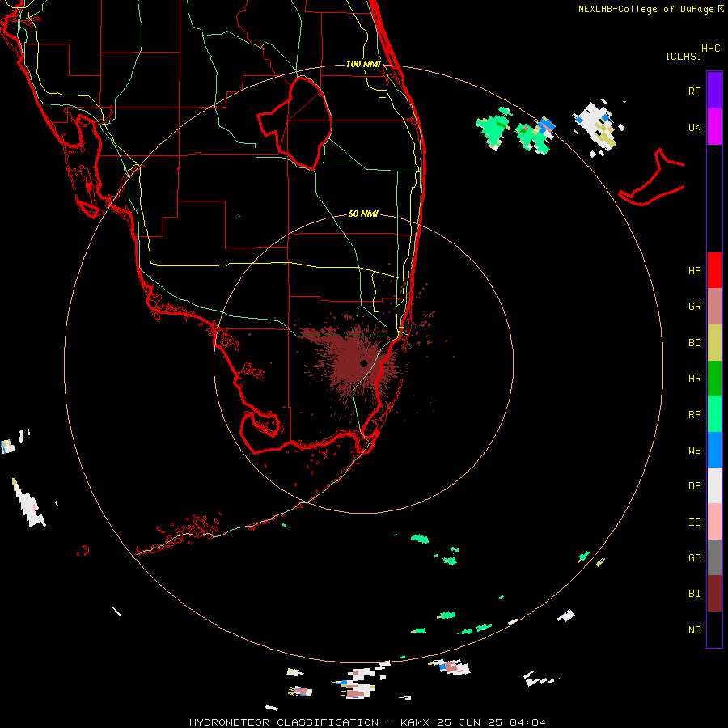Click the NEXLAB-College of DuPage credit text

[x=645, y=9]
